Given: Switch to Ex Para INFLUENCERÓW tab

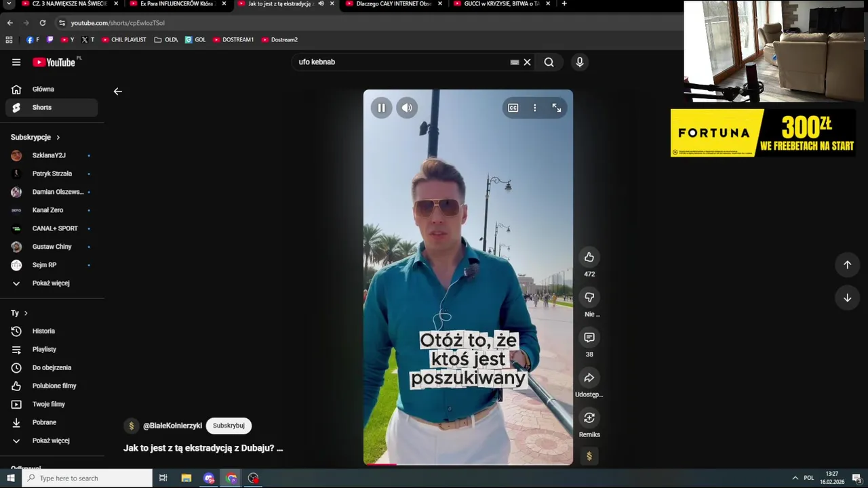Looking at the screenshot, I should coord(178,4).
